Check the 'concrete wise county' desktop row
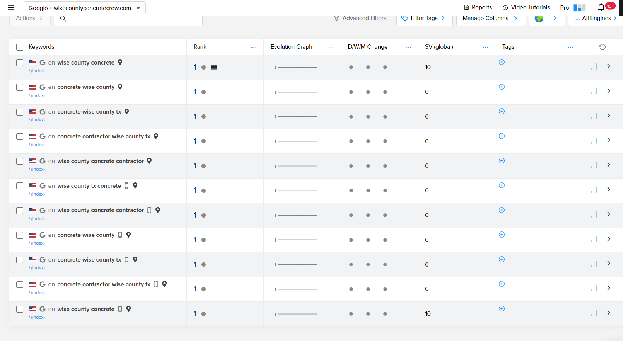The height and width of the screenshot is (364, 628). click(20, 87)
